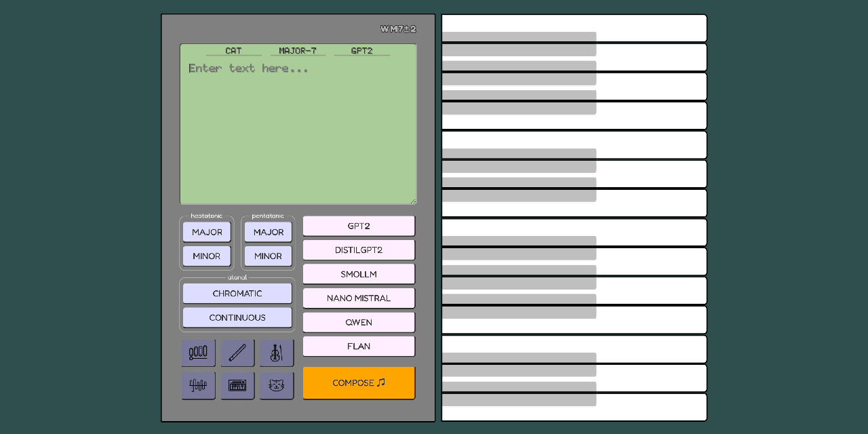Choose the SMOLLM model
Image resolution: width=868 pixels, height=434 pixels.
[x=359, y=274]
